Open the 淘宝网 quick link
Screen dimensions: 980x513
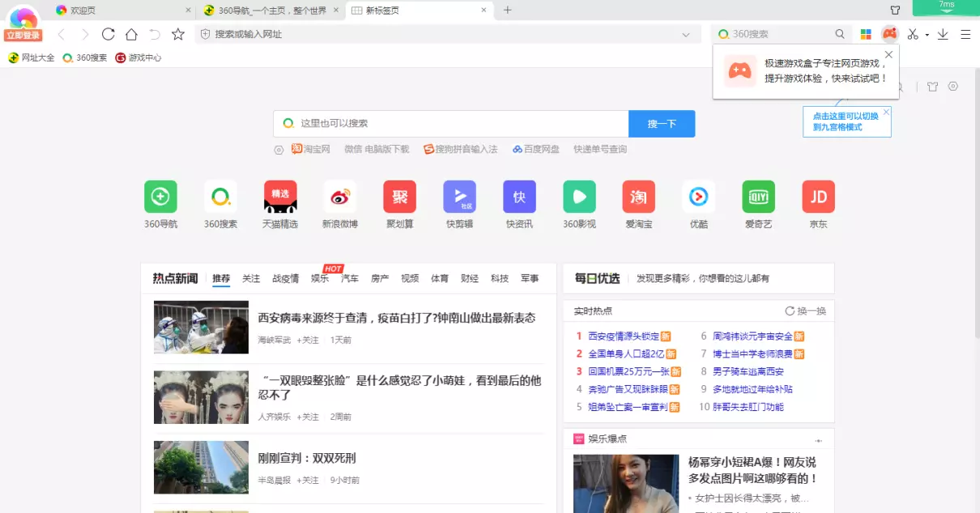click(311, 149)
